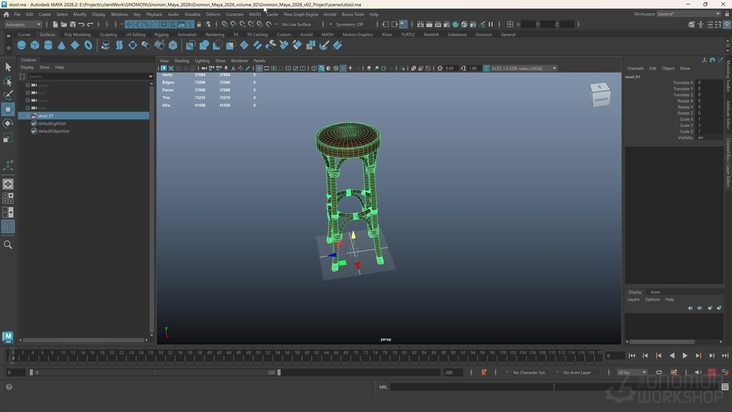Viewport: 732px width, 412px height.
Task: Click the New Scene icon
Action: tap(55, 24)
